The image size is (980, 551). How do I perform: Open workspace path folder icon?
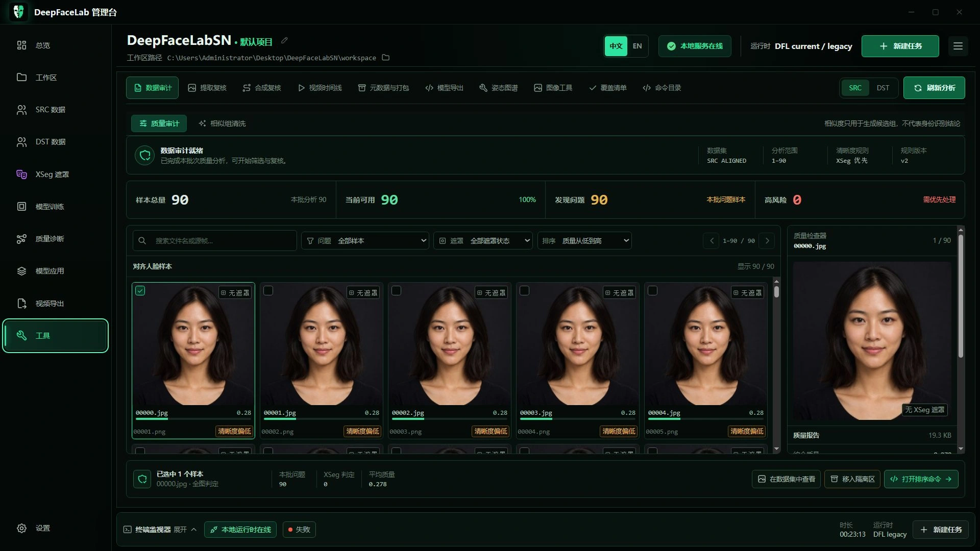click(386, 58)
